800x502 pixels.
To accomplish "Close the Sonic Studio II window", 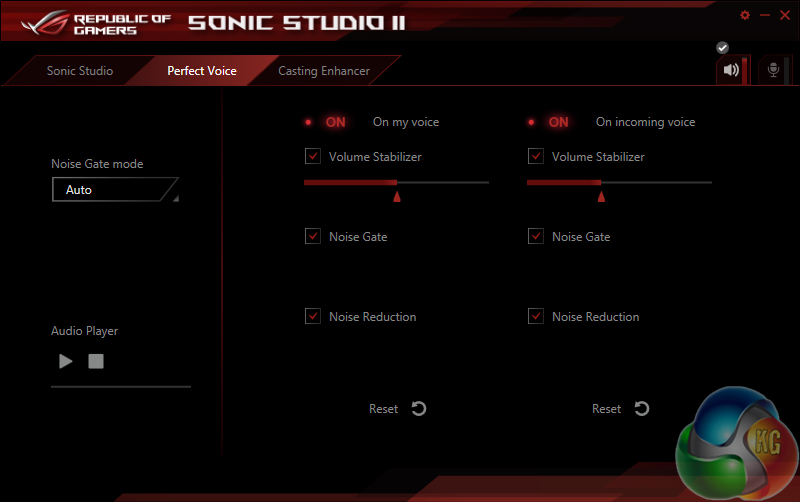I will [785, 15].
